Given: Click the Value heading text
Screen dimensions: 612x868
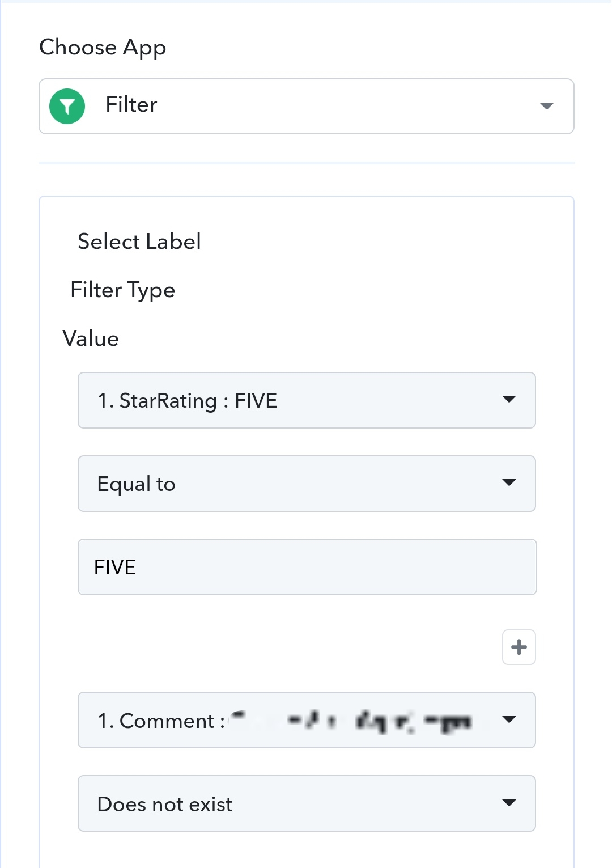Looking at the screenshot, I should pos(91,338).
